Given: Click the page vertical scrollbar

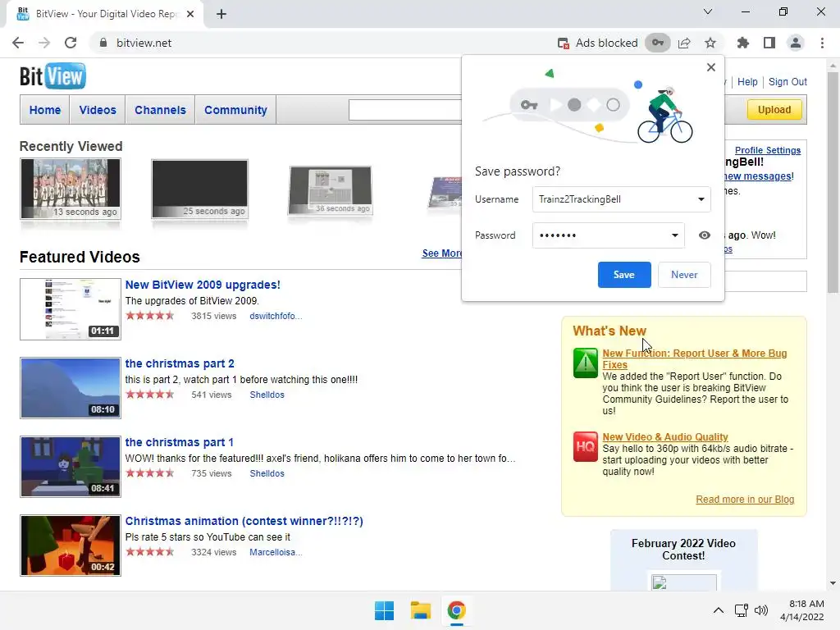Looking at the screenshot, I should (833, 182).
